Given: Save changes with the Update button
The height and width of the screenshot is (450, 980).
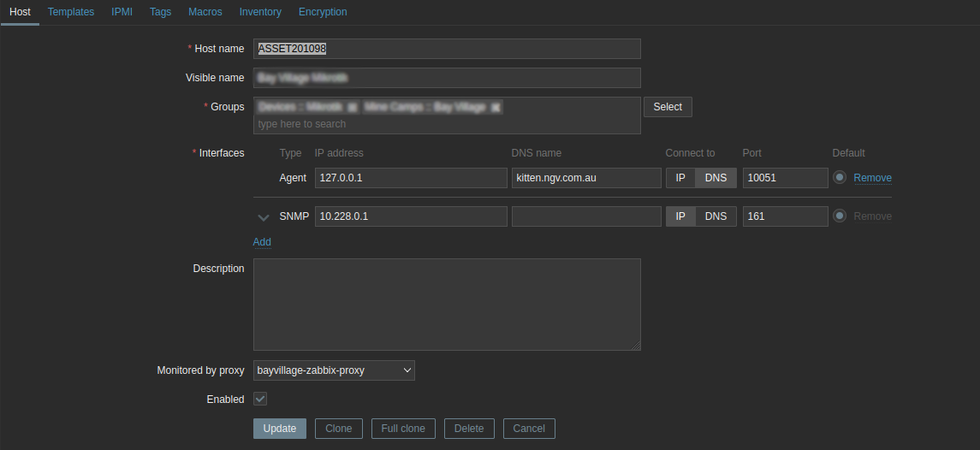Looking at the screenshot, I should [279, 429].
